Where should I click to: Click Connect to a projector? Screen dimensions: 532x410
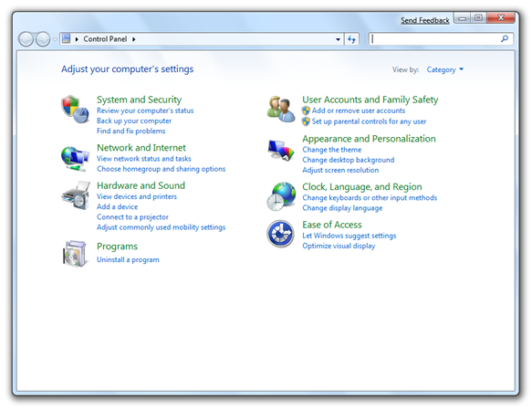[x=132, y=217]
